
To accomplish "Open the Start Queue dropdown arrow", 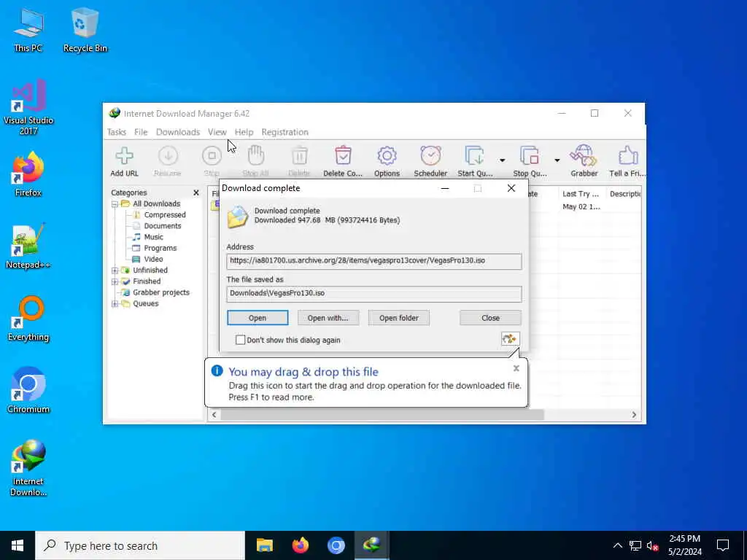I will [502, 160].
